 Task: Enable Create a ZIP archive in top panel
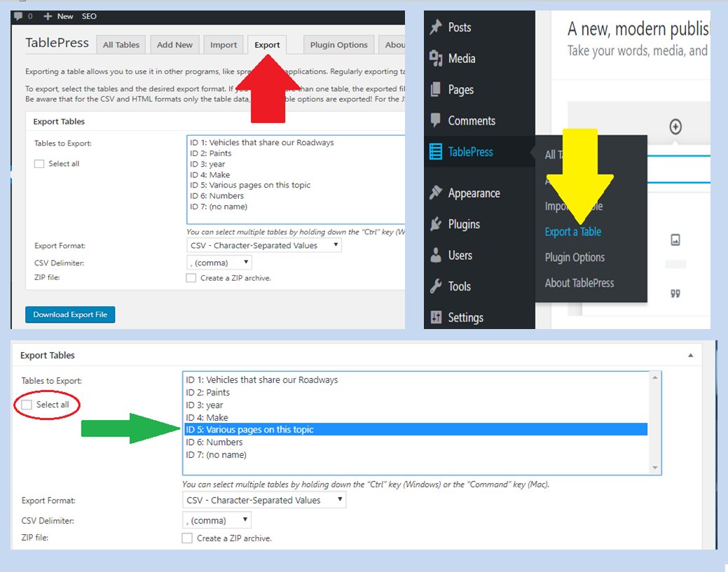pos(191,278)
